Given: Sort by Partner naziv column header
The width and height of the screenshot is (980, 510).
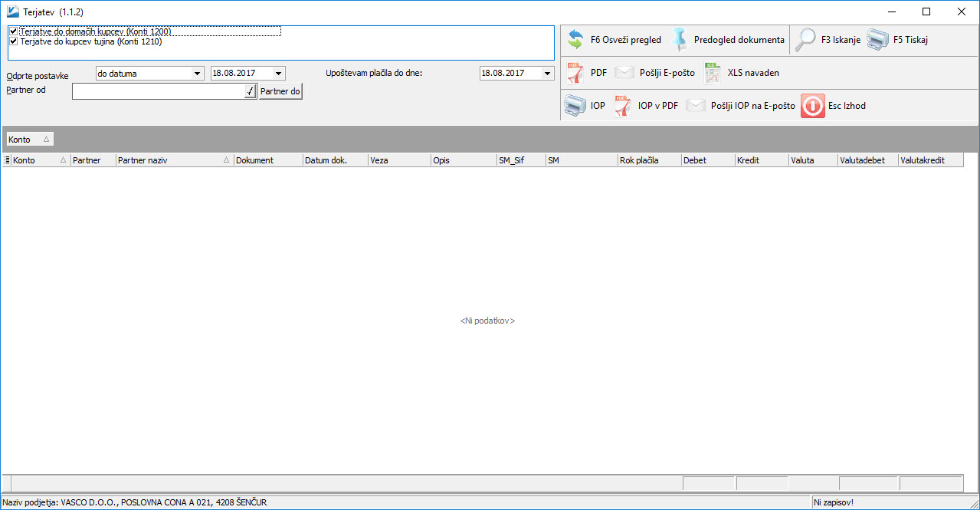Looking at the screenshot, I should (x=175, y=160).
